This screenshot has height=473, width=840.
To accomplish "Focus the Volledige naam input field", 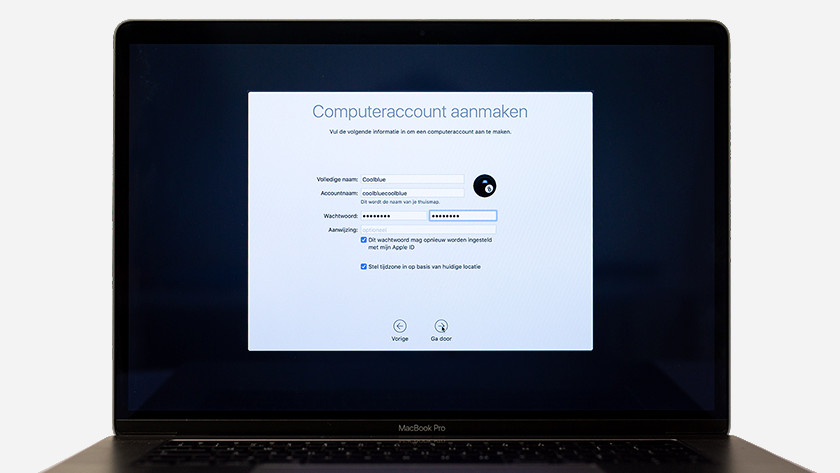I will (x=412, y=179).
